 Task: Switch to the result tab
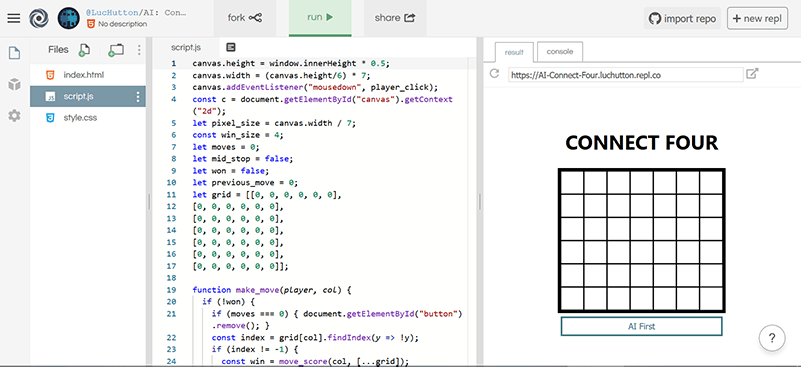pos(514,52)
